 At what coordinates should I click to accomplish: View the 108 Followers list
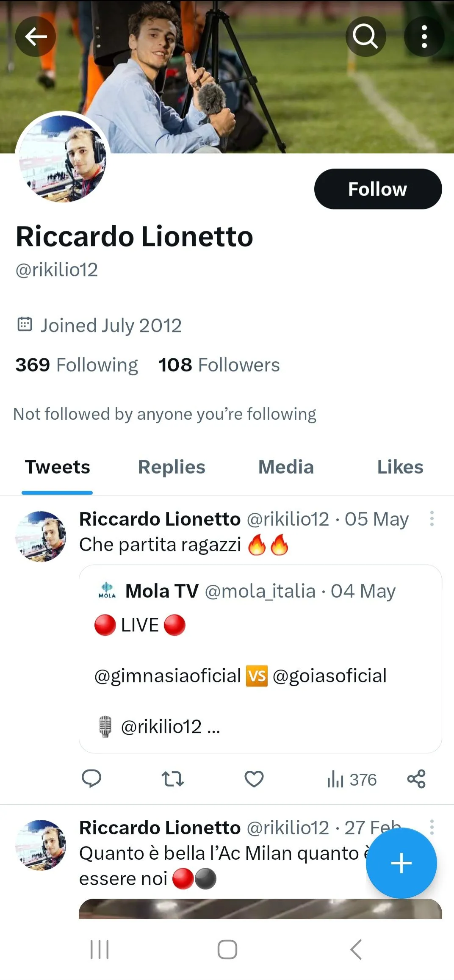click(x=219, y=365)
